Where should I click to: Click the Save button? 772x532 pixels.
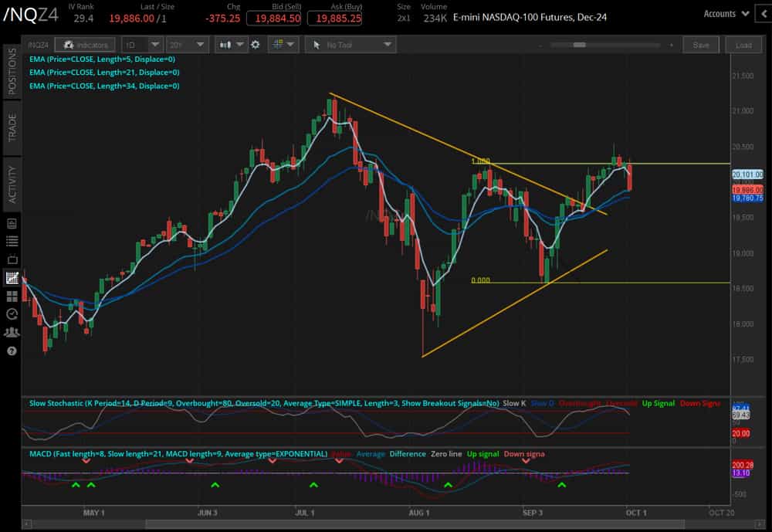click(701, 45)
